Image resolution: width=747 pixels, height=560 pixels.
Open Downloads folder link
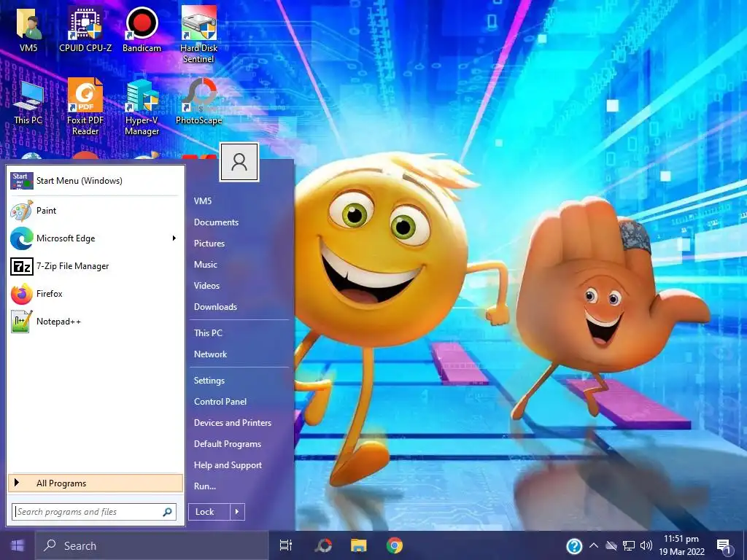[x=215, y=307]
